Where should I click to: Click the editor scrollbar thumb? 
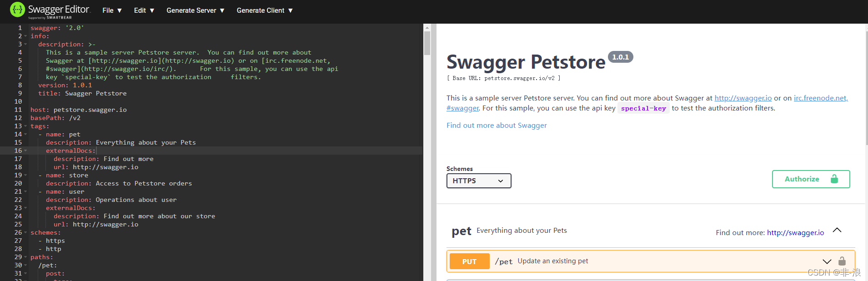coord(427,43)
